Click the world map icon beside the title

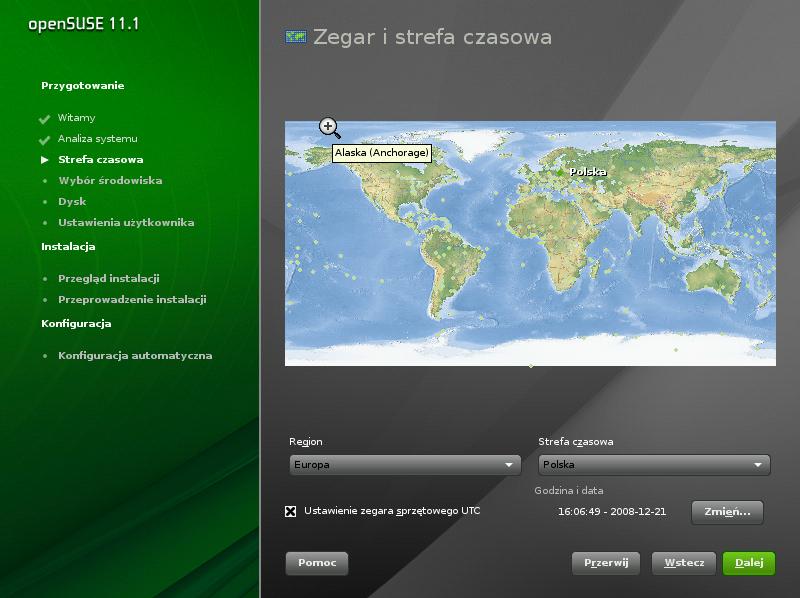tap(296, 37)
